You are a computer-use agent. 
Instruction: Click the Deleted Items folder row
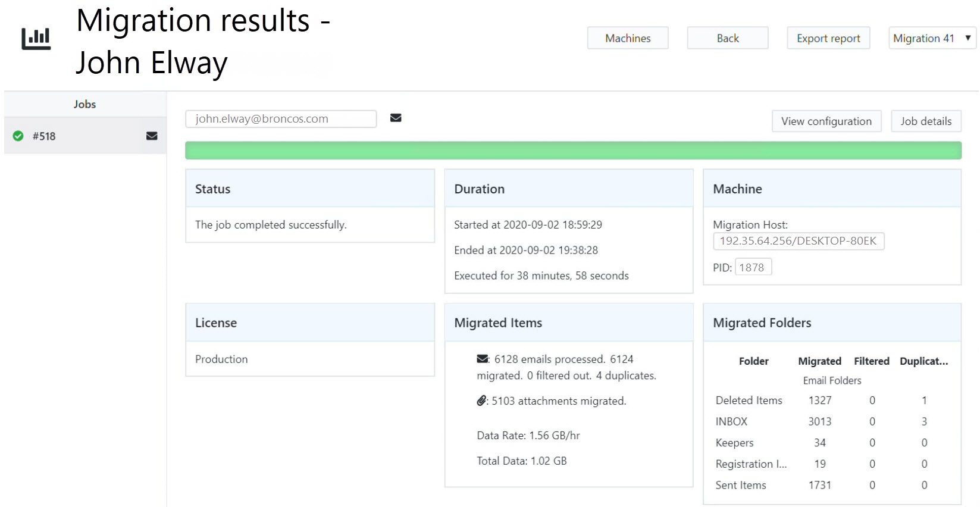coord(832,400)
